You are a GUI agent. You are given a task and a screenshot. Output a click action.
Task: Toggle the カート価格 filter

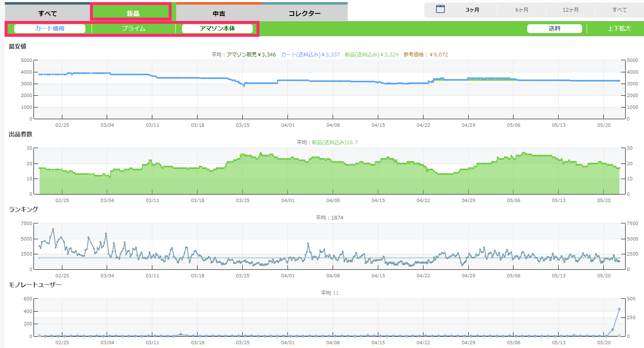tap(50, 28)
